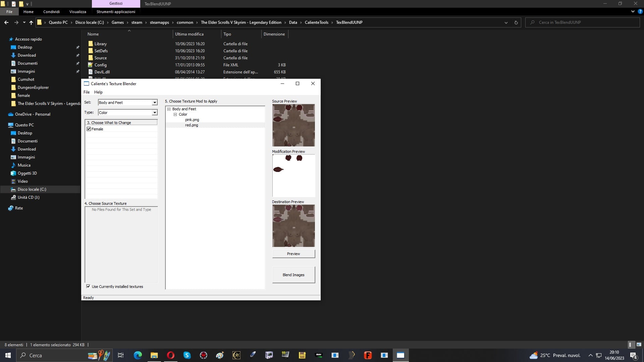
Task: Select pink.png texture mod
Action: 192,120
